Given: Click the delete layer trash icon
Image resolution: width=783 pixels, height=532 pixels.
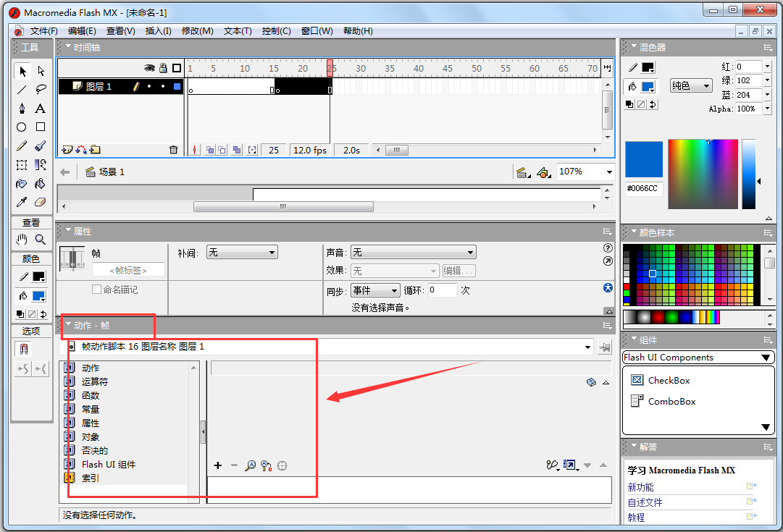Looking at the screenshot, I should (173, 150).
